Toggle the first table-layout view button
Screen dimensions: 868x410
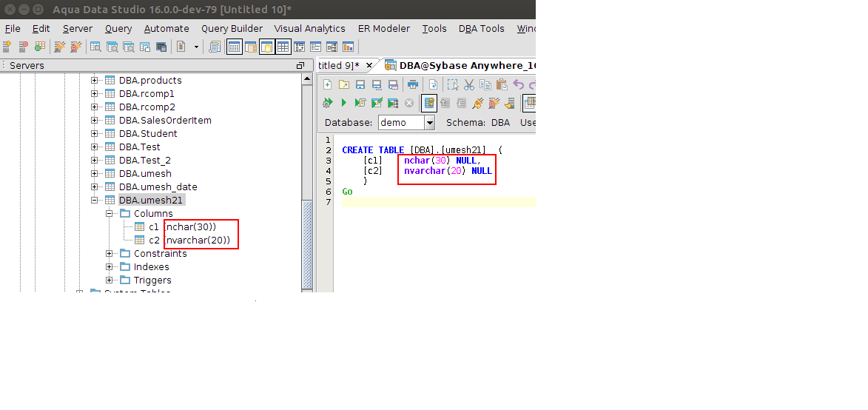[234, 47]
